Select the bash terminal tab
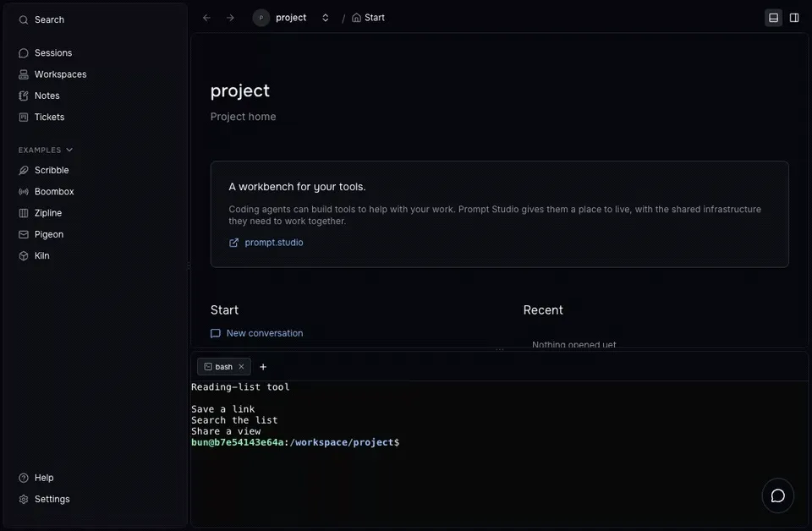The width and height of the screenshot is (812, 531). pos(223,366)
